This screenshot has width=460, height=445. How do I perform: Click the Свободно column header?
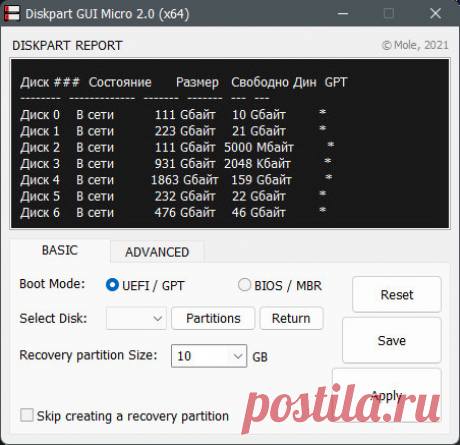pyautogui.click(x=260, y=82)
